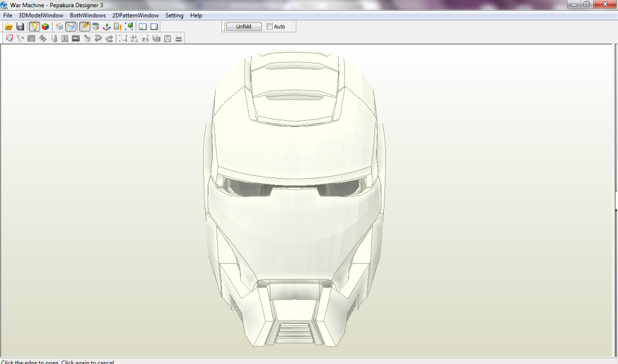Open the BothWindows menu
Screen dimensions: 618x364
[88, 15]
